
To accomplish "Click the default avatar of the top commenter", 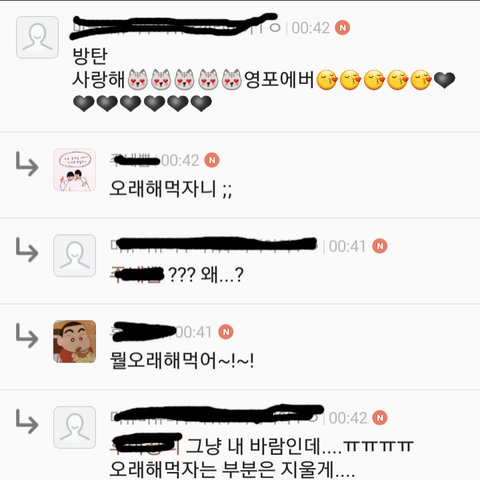I will pyautogui.click(x=37, y=37).
